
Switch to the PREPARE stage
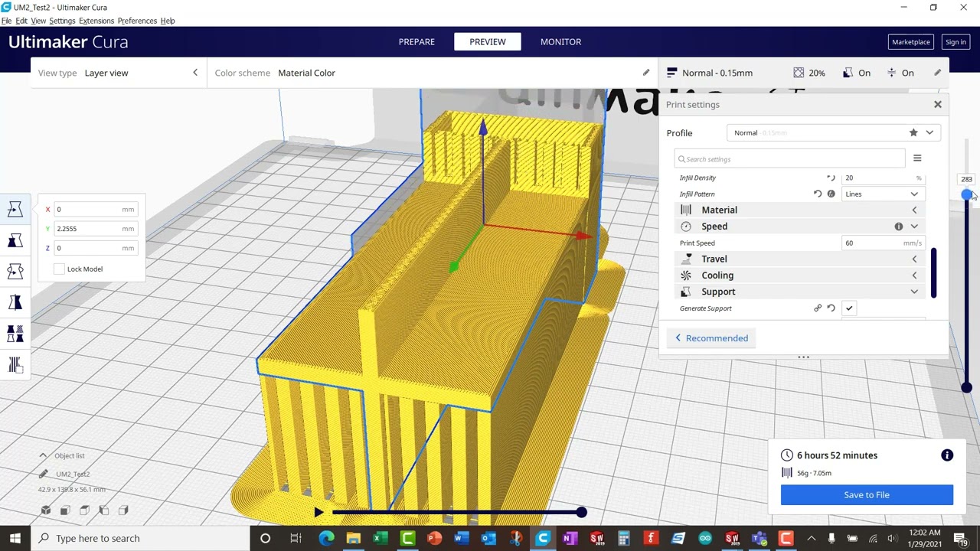pos(416,42)
